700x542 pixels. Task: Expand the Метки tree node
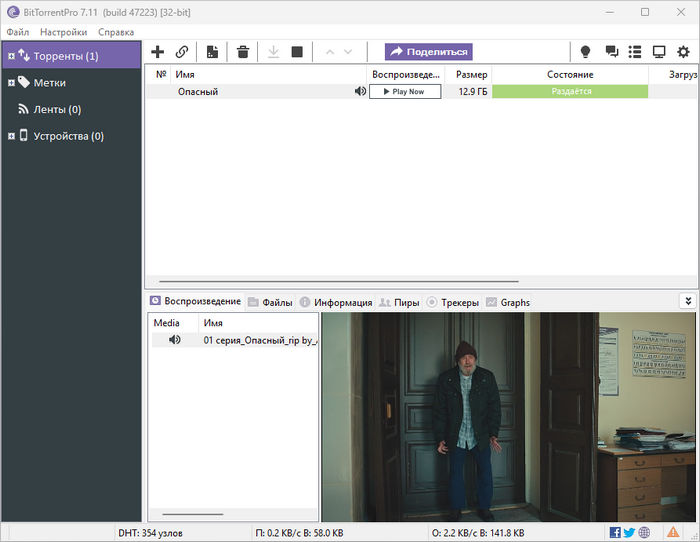pos(11,83)
